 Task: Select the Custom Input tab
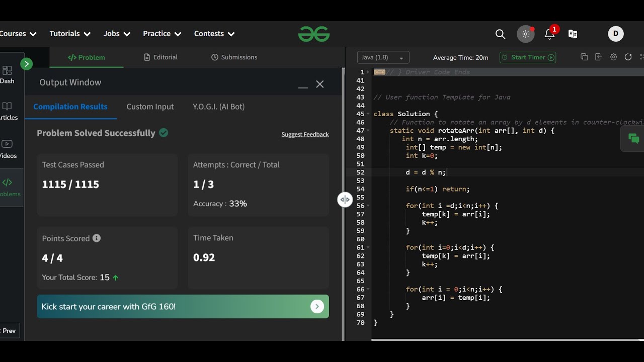(150, 107)
